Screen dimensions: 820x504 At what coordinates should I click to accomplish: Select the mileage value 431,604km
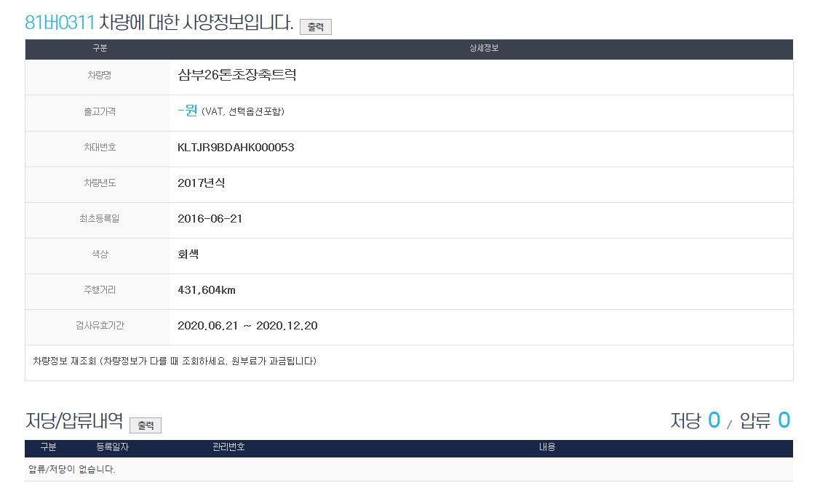point(207,290)
